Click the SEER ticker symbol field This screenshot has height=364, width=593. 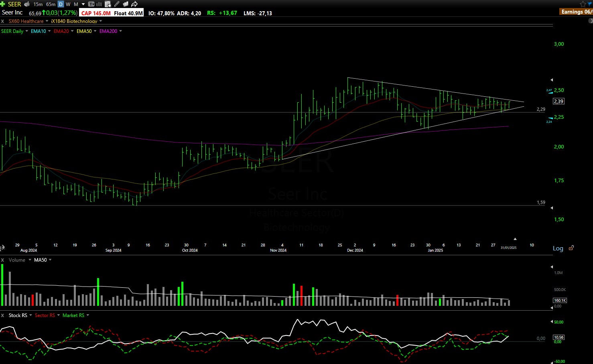tap(14, 4)
